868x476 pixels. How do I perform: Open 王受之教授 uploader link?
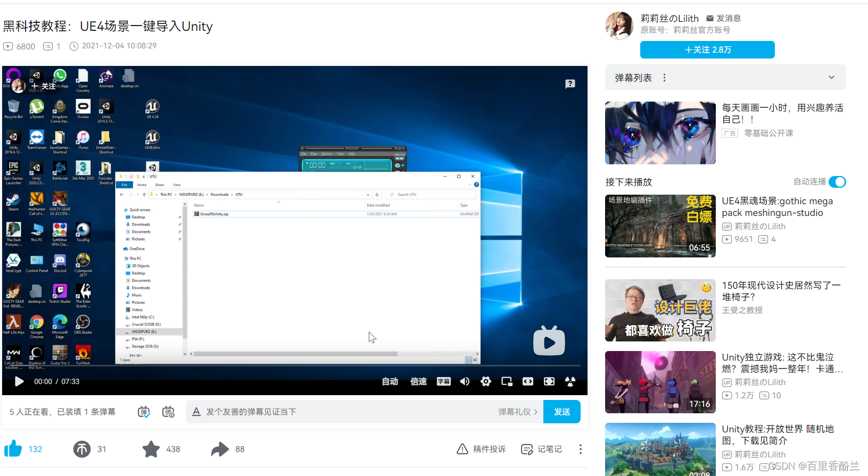[x=742, y=310]
